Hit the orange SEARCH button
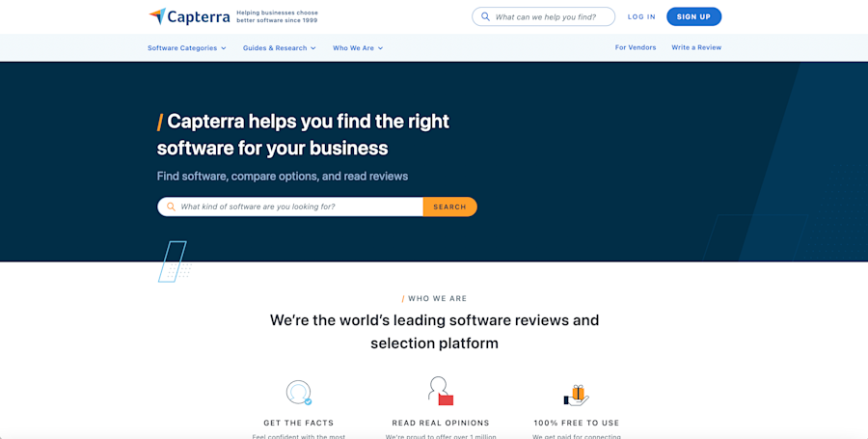 pyautogui.click(x=450, y=206)
